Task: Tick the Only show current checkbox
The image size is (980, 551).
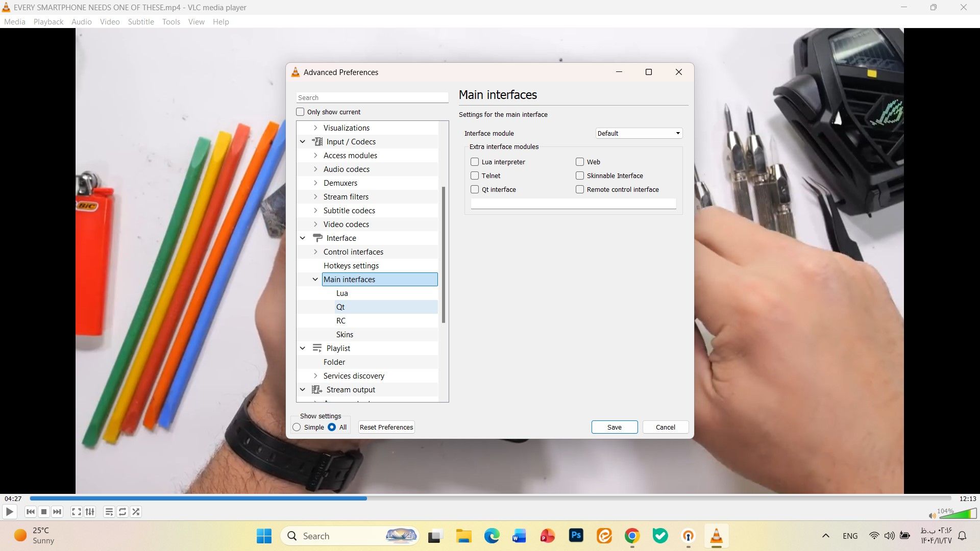Action: coord(300,112)
